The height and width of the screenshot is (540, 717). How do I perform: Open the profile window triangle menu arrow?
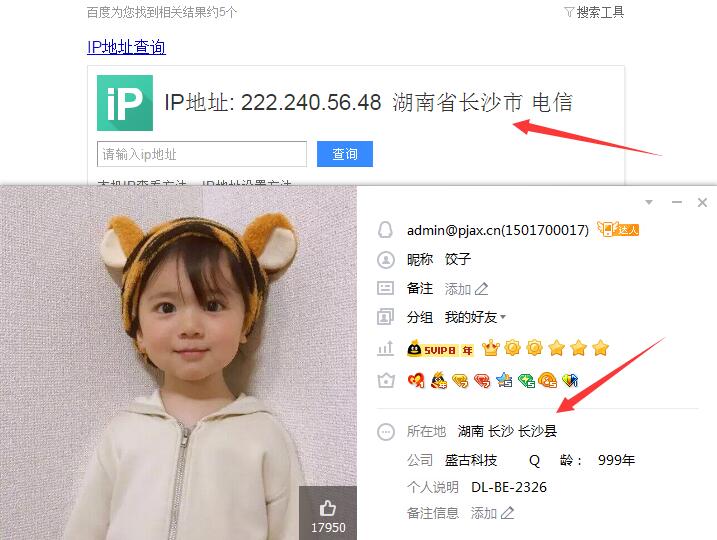(x=648, y=202)
